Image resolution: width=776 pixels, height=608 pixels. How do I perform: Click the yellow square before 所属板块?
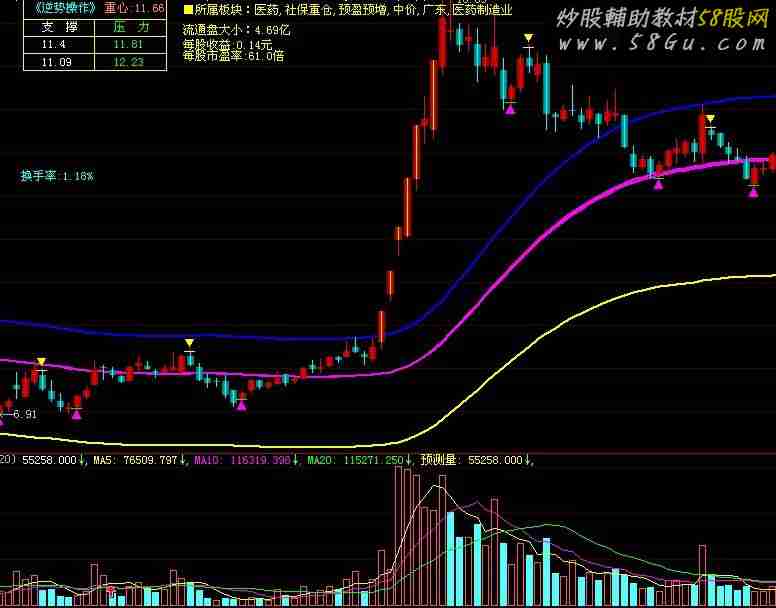coord(188,9)
